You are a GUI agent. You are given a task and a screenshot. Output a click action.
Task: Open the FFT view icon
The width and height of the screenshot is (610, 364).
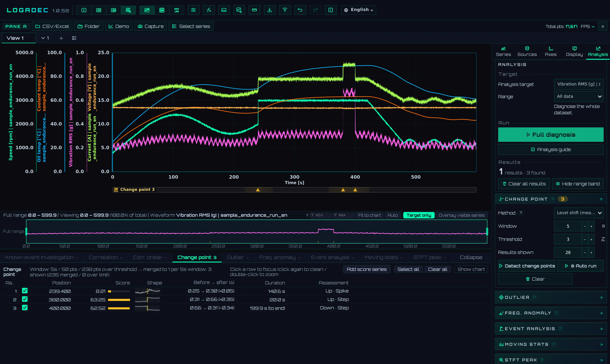tap(176, 10)
